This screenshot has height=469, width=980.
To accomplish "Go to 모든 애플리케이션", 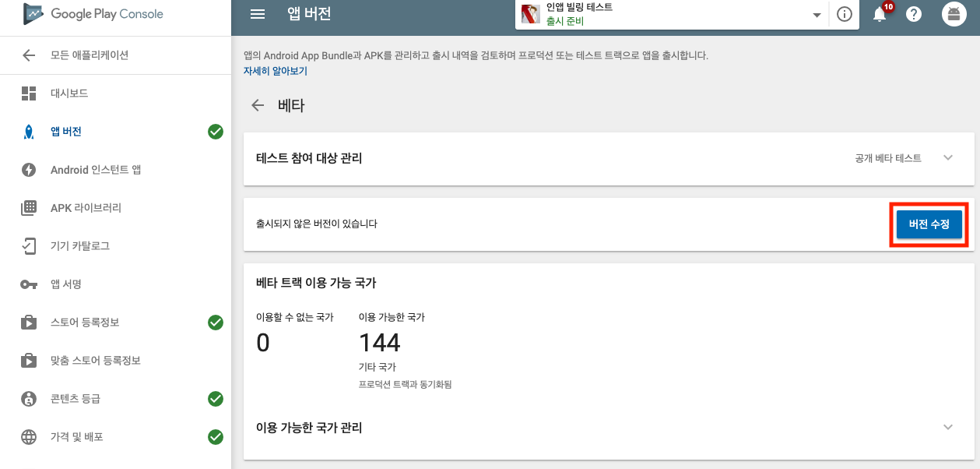I will 90,55.
